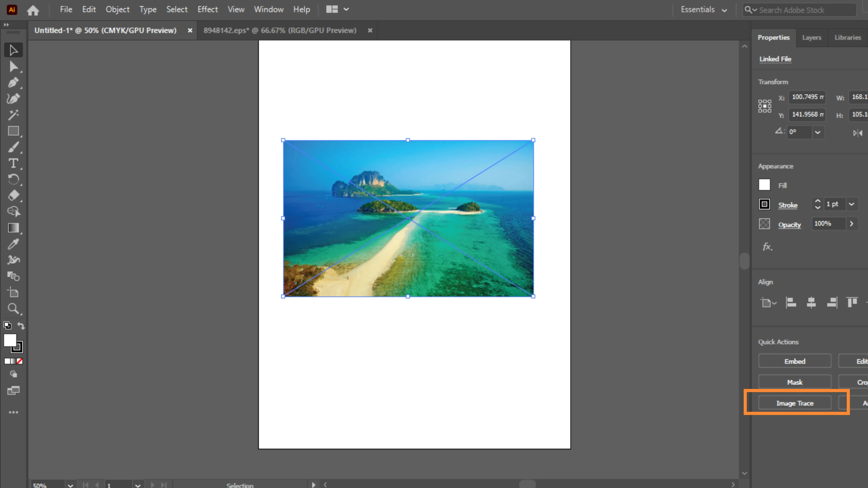The height and width of the screenshot is (488, 868).
Task: Open the Effect menu
Action: 208,9
